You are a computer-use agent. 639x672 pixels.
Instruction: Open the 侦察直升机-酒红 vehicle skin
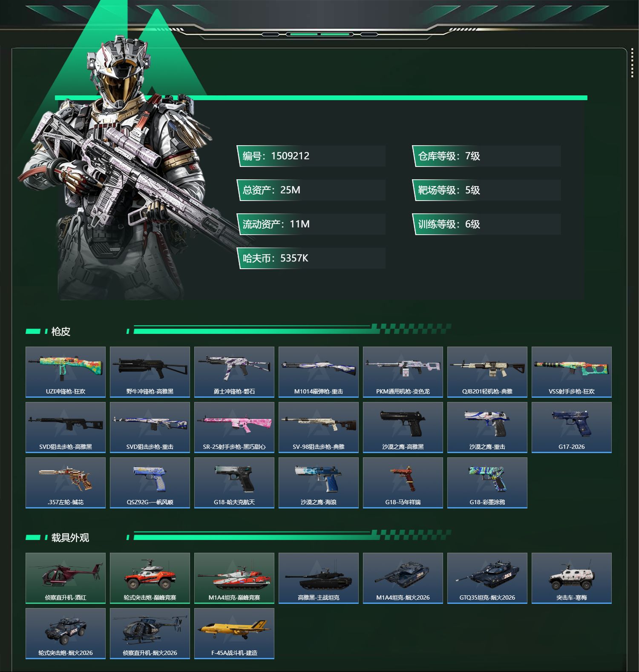tap(66, 578)
